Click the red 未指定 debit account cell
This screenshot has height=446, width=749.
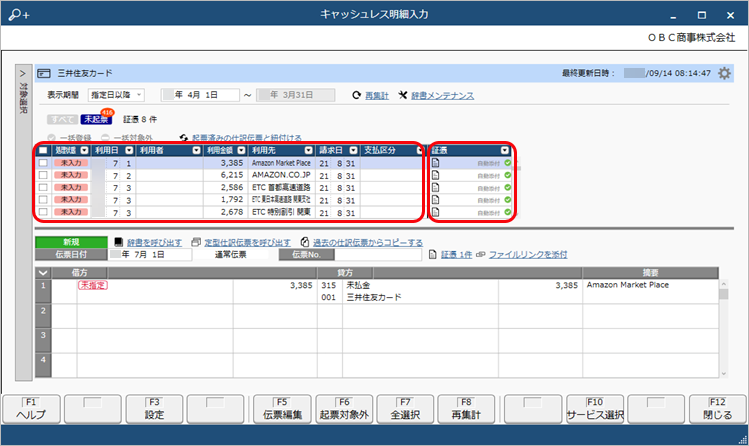tap(93, 285)
